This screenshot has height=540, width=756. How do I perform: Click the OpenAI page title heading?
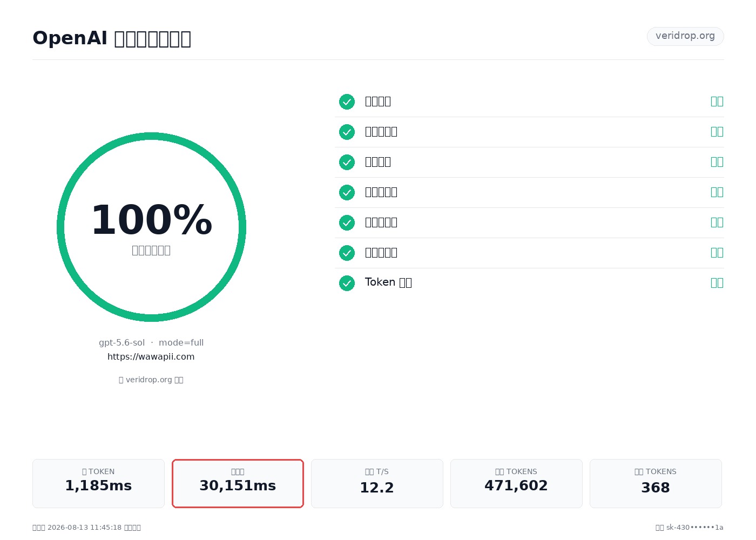coord(112,38)
